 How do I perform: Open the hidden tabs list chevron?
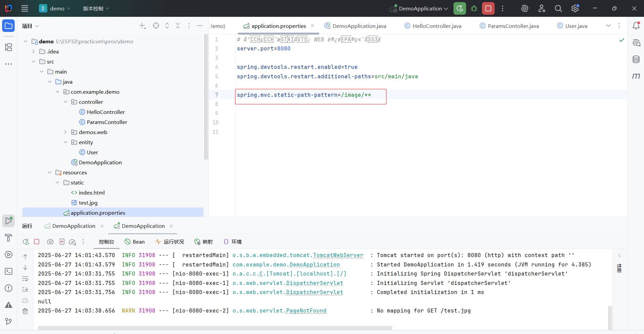click(x=608, y=26)
